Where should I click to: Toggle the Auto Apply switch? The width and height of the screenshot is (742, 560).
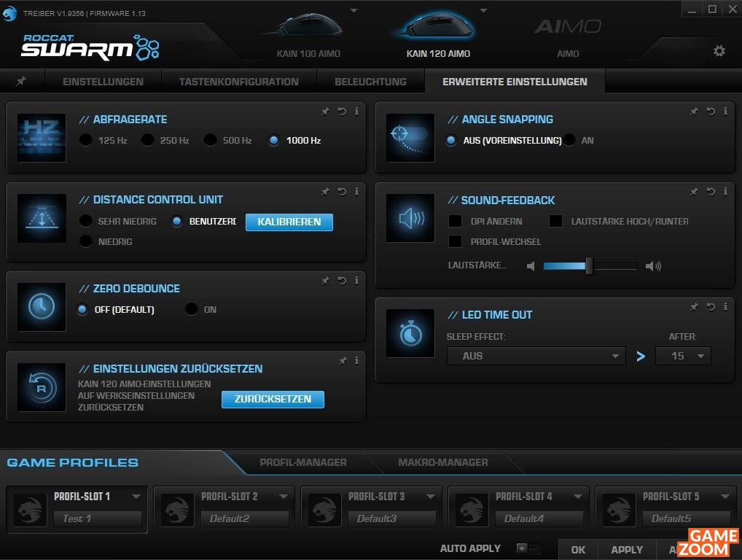[528, 548]
